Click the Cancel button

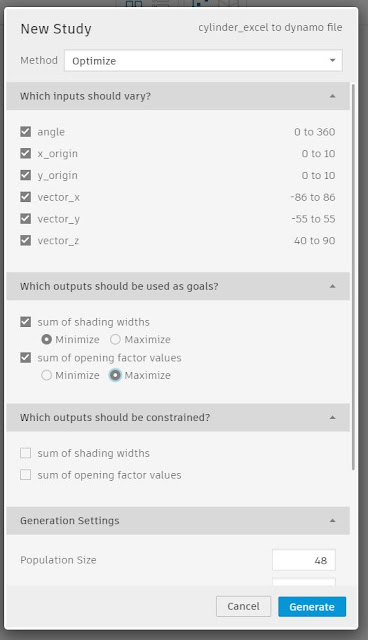(x=243, y=607)
